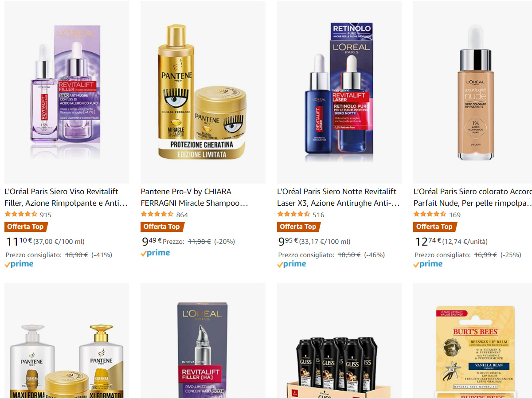
Task: Open the L'Oréal Revitalift Filler serum image
Action: [66, 92]
